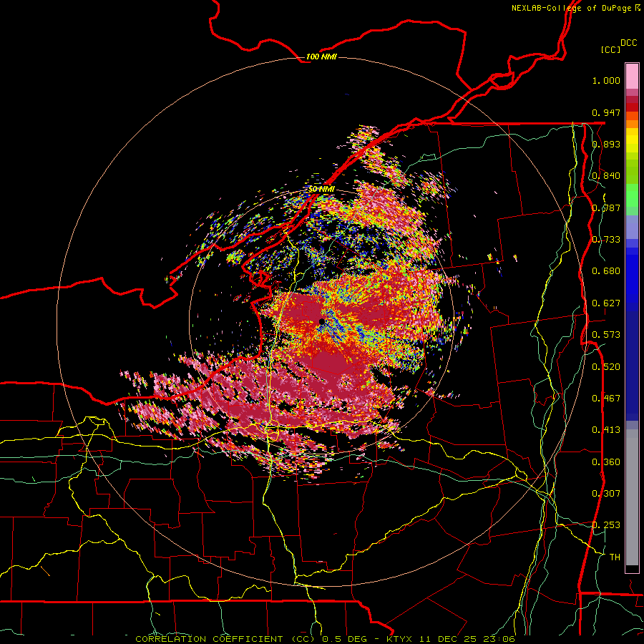Click the 0.307 scale value
This screenshot has height=644, width=644.
point(606,494)
